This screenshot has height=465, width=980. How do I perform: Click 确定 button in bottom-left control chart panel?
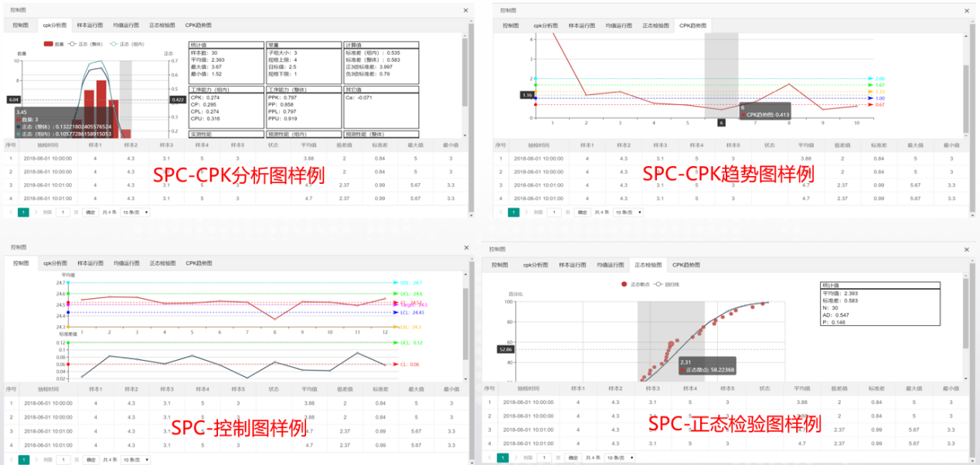coord(90,459)
